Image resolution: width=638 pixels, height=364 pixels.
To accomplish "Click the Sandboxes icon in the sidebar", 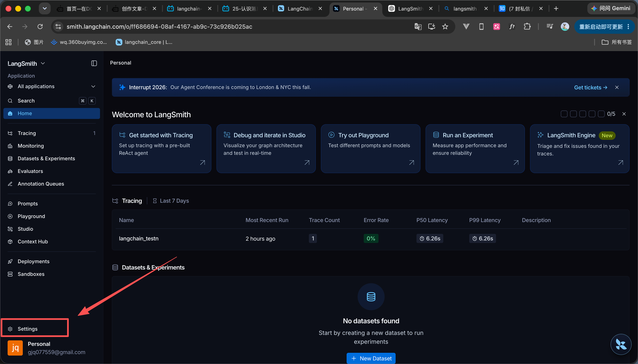I will click(x=10, y=274).
